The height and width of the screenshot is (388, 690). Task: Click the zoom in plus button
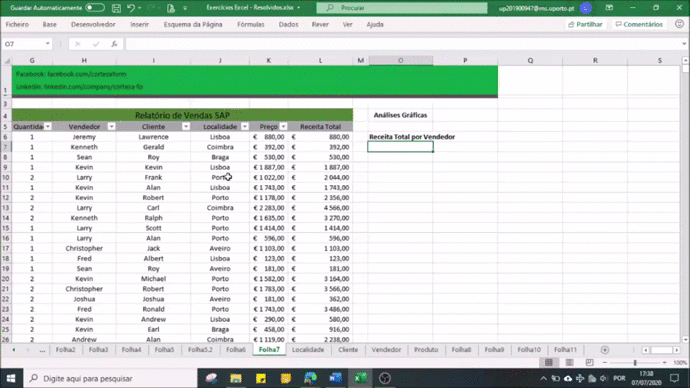click(x=664, y=362)
